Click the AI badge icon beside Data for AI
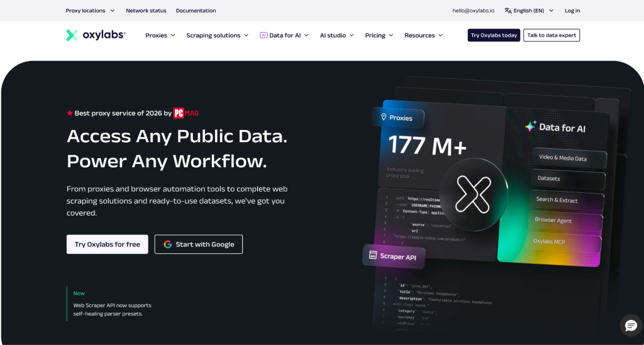 tap(264, 35)
